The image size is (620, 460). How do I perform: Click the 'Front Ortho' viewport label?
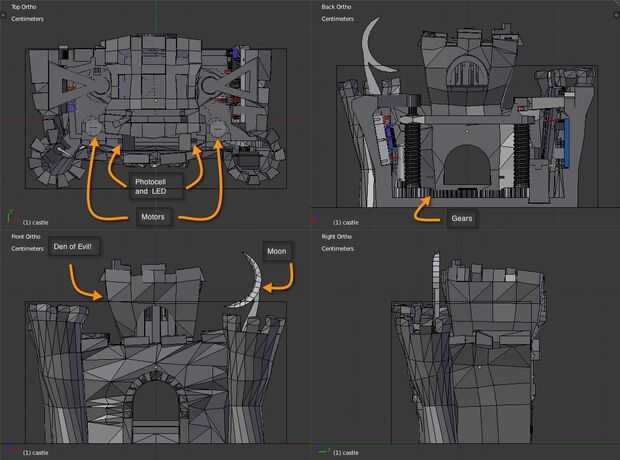26,237
